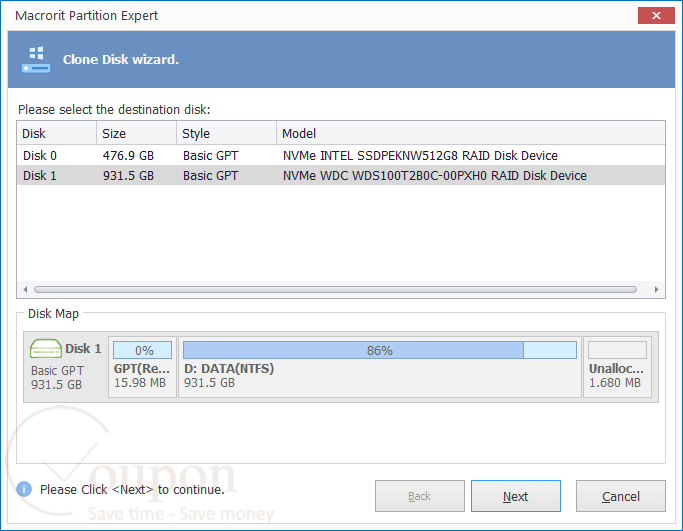Click the Cancel button
This screenshot has height=531, width=683.
coord(621,496)
